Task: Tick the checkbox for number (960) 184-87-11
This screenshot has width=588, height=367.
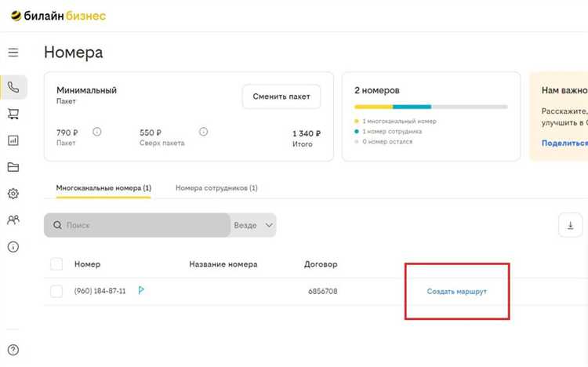Action: (x=56, y=291)
